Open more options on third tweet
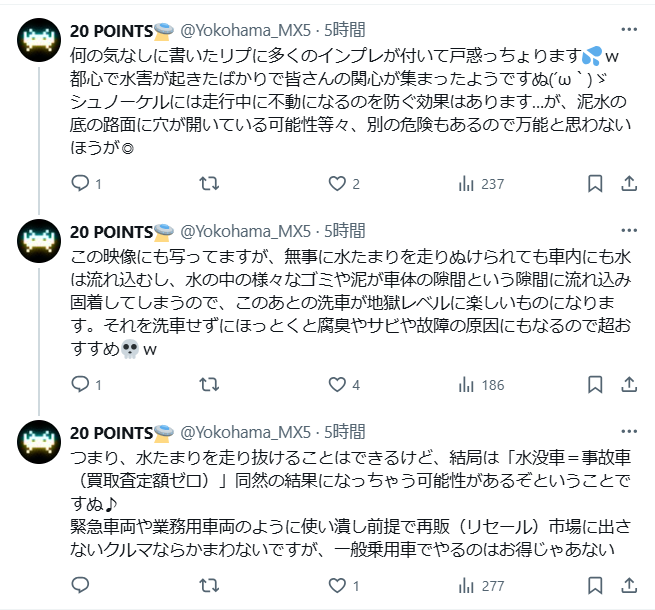Viewport: 655px width, 610px height. [x=627, y=431]
